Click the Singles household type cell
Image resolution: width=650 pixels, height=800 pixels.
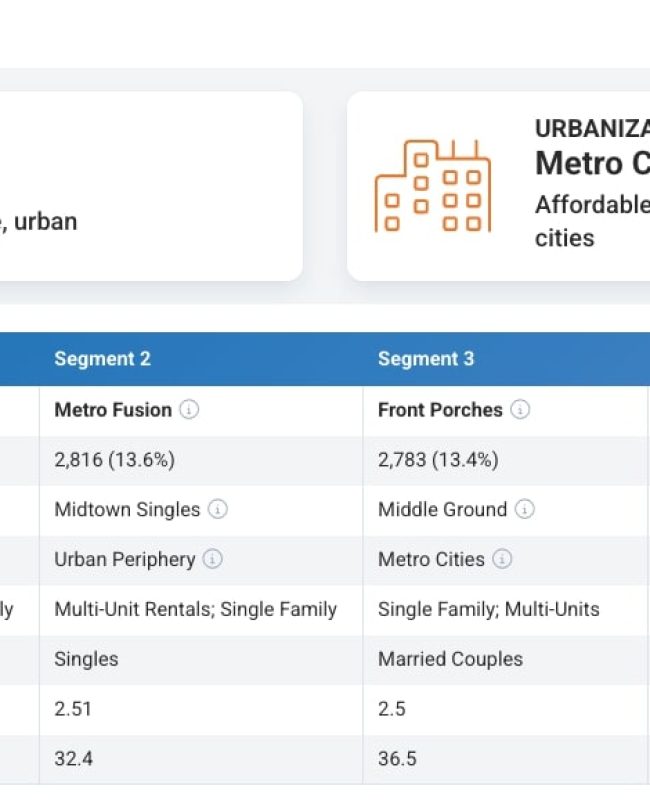click(86, 659)
